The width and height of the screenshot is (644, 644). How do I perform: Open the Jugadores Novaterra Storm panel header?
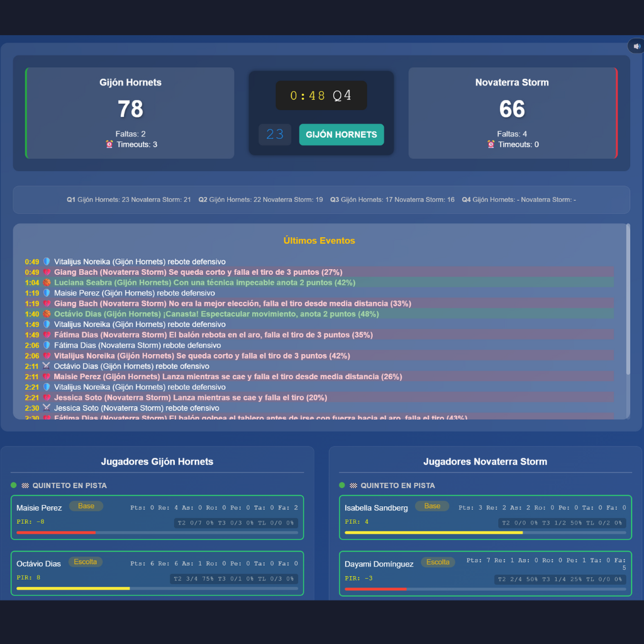[485, 462]
